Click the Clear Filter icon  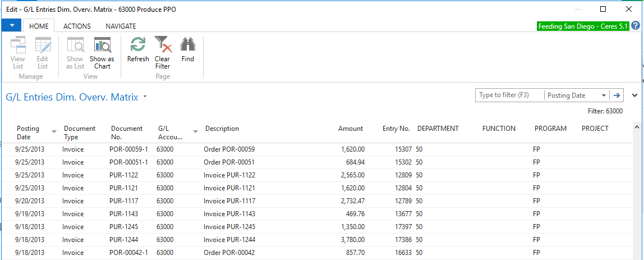tap(163, 45)
